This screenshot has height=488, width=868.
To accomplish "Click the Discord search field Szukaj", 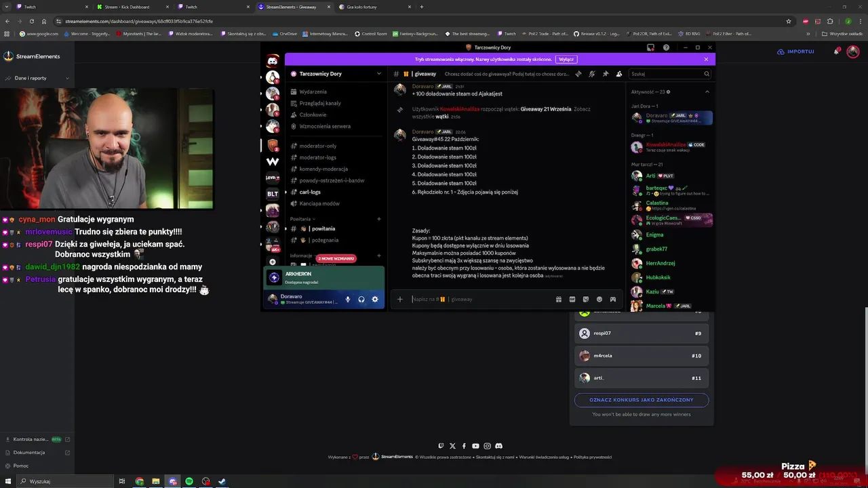I will pos(670,74).
